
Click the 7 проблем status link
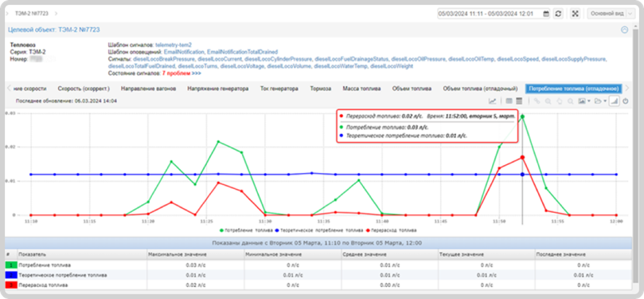176,73
